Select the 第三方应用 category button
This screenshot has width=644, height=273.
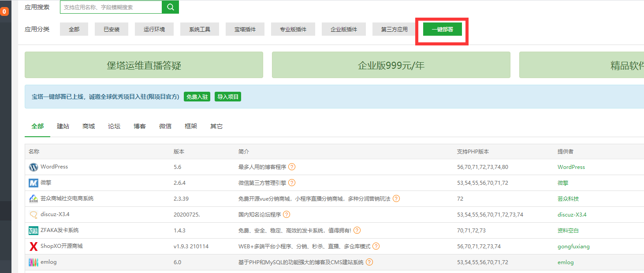click(x=395, y=30)
